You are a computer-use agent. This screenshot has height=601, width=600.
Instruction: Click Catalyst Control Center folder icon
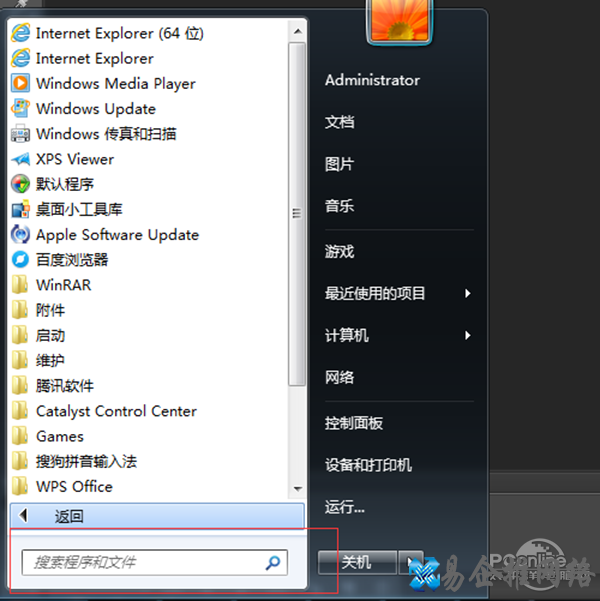tap(20, 411)
